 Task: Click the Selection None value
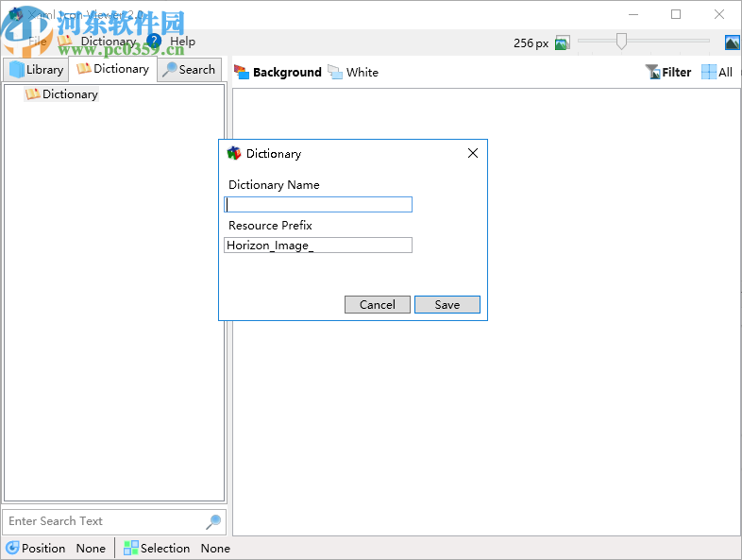click(x=215, y=548)
